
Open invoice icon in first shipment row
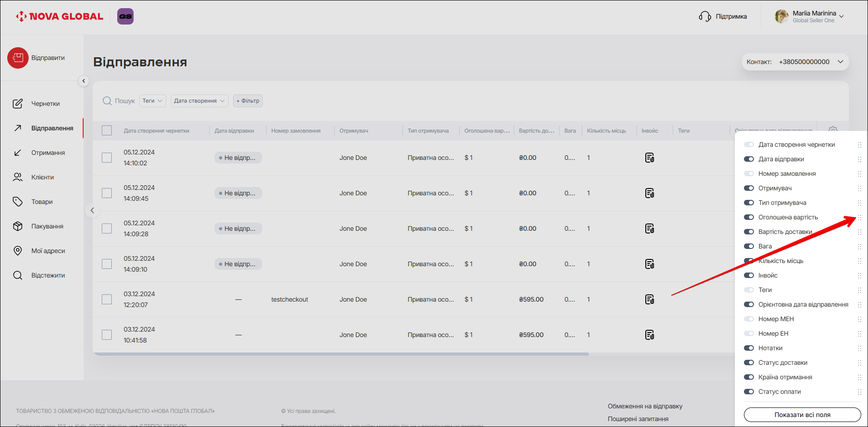[649, 158]
